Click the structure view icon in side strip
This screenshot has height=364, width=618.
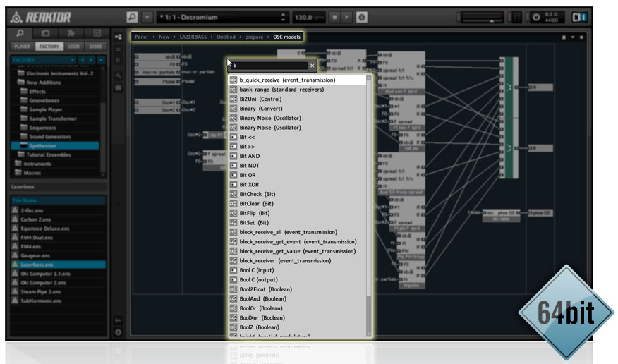119,37
